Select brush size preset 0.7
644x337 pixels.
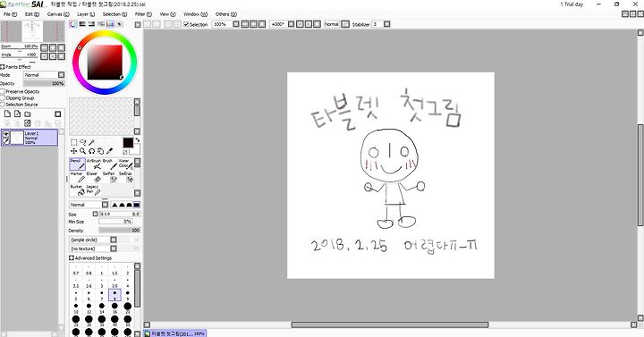(76, 270)
